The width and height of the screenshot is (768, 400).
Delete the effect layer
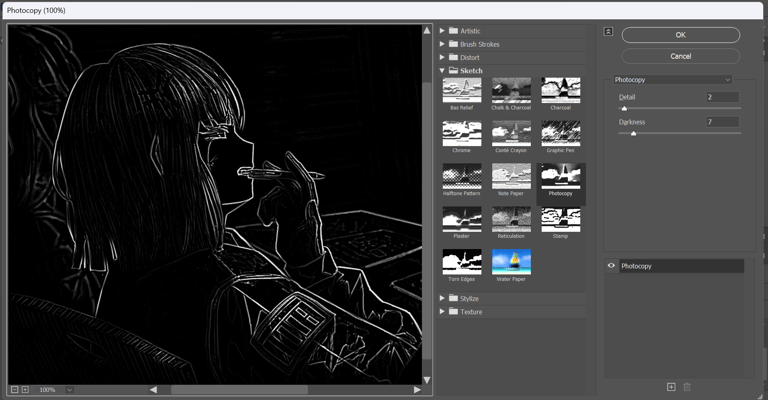point(687,387)
